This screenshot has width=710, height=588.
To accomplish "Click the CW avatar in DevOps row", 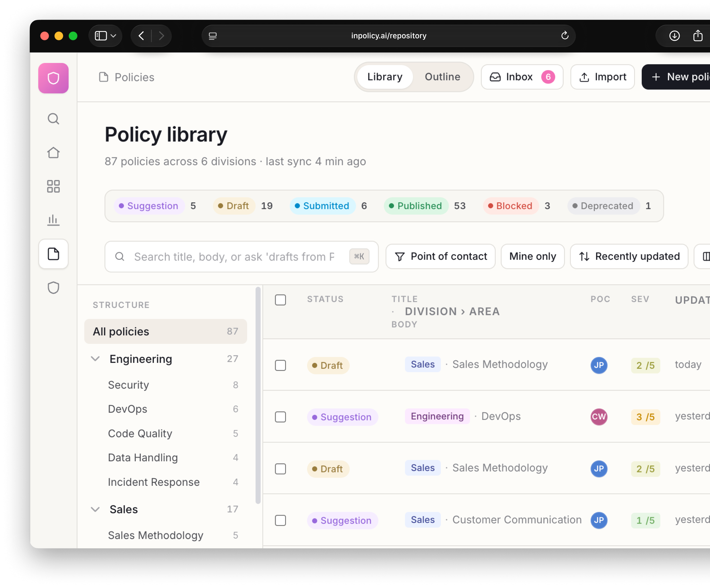I will point(599,417).
